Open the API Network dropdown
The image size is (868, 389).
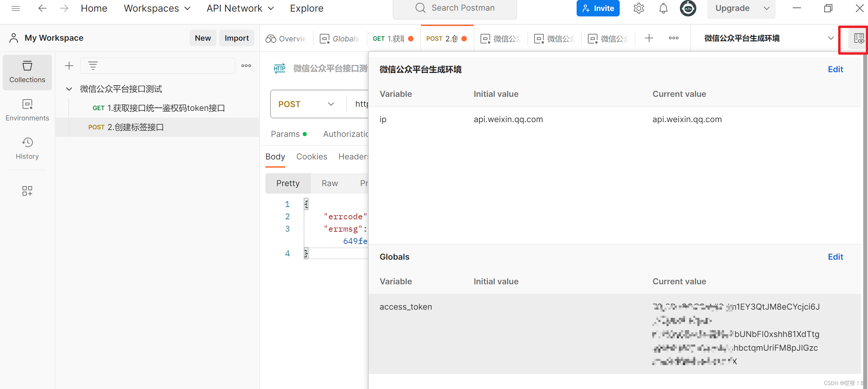click(x=240, y=8)
